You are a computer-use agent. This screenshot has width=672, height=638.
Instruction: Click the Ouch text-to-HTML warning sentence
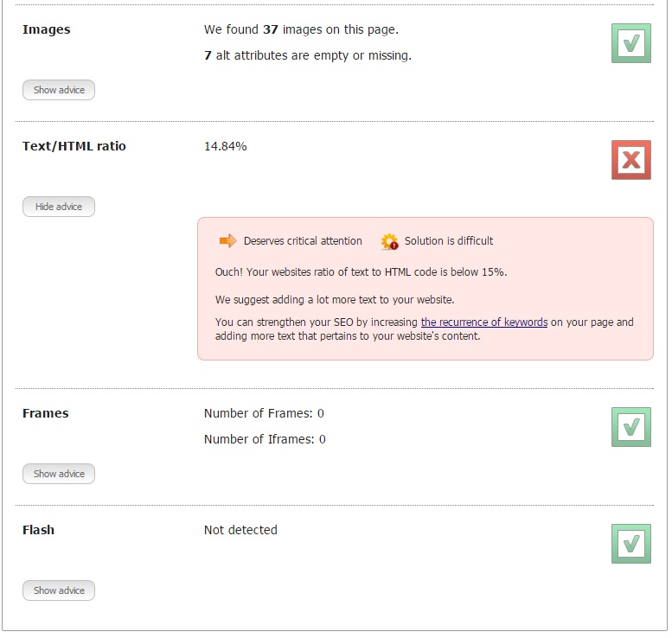[361, 271]
